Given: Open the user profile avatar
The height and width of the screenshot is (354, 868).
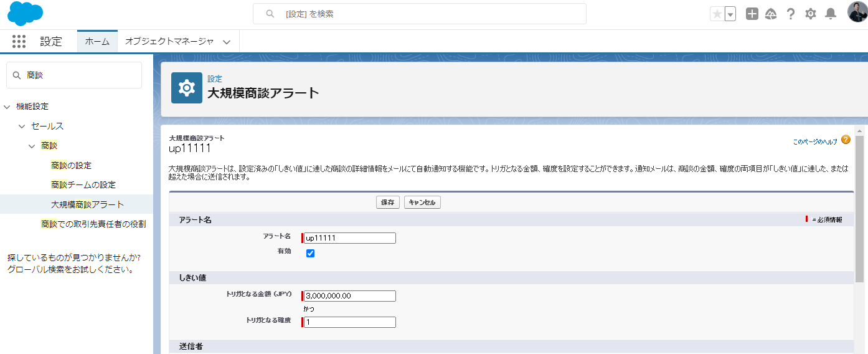Looking at the screenshot, I should pos(857,12).
